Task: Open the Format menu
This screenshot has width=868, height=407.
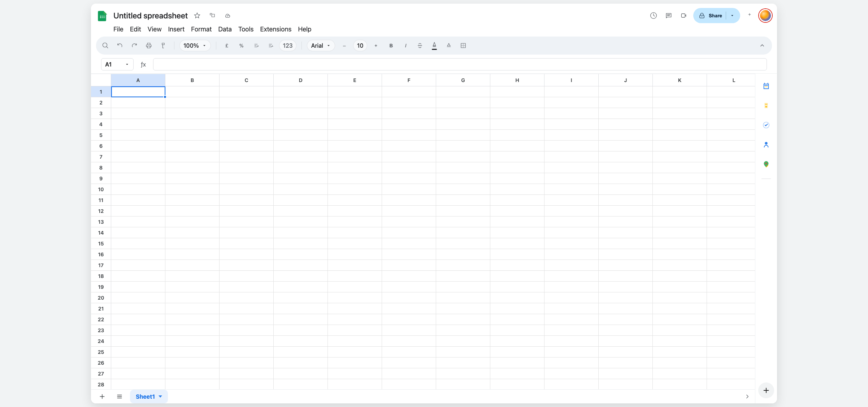Action: click(x=201, y=29)
